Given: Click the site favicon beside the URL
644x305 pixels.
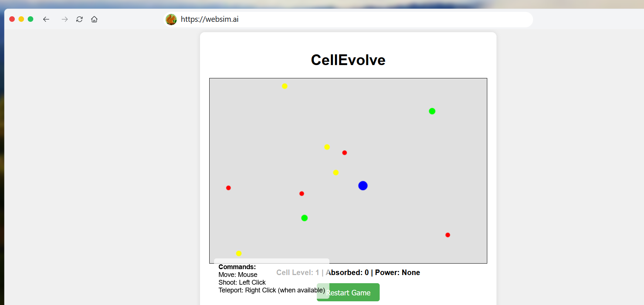Looking at the screenshot, I should (171, 19).
